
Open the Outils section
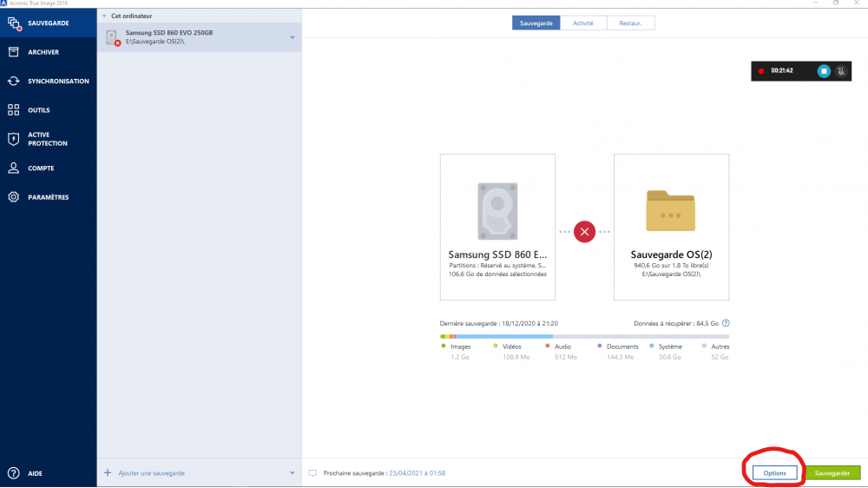pyautogui.click(x=38, y=110)
